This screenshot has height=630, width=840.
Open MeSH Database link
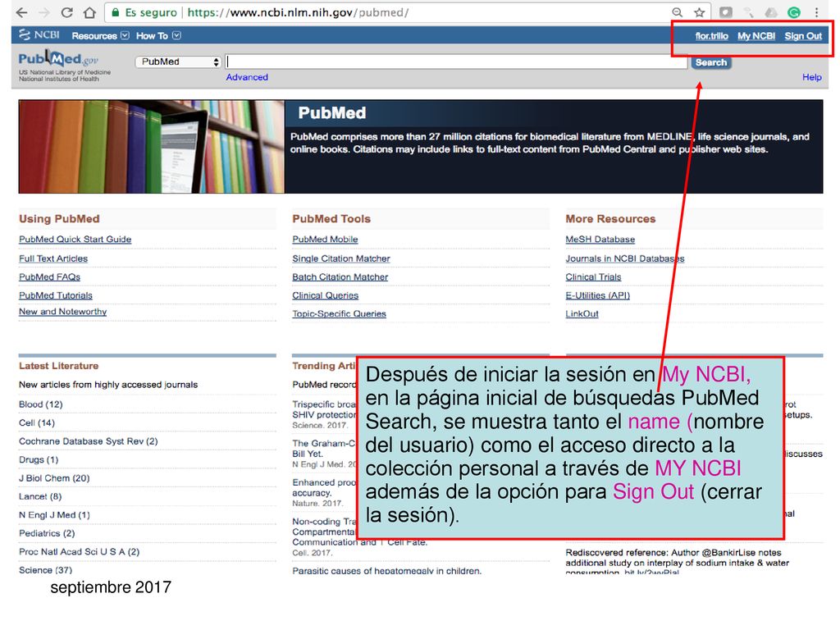[600, 240]
